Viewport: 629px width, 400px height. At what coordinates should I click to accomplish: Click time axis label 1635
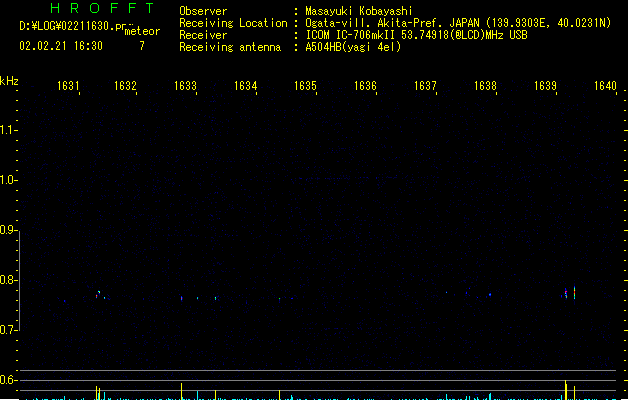tap(305, 86)
